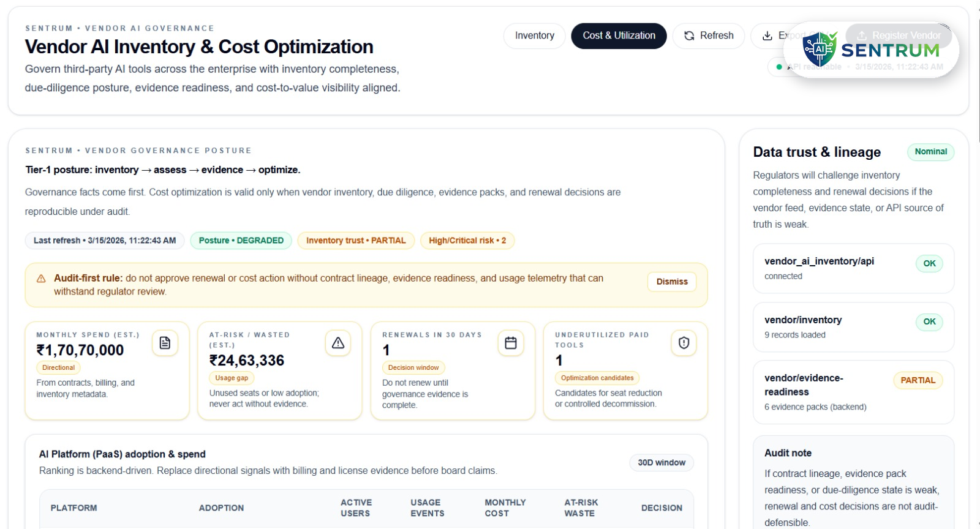Click the shield icon on Underutilized Tools card
This screenshot has height=529, width=980.
click(x=684, y=343)
